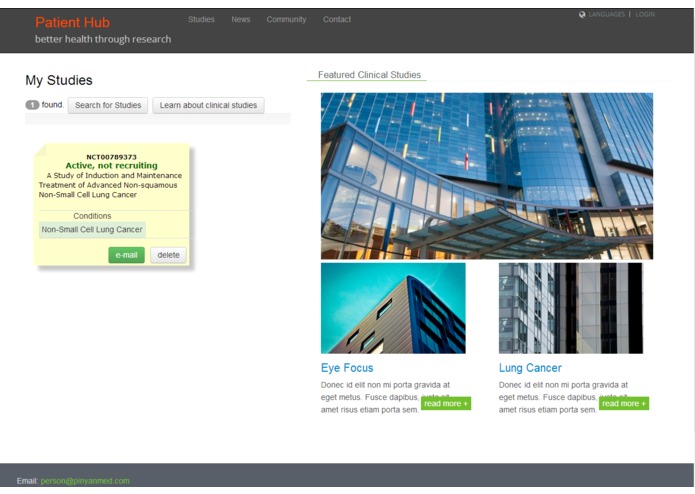This screenshot has width=695, height=494.
Task: Click the Lung Cancer building thumbnail
Action: pos(570,308)
